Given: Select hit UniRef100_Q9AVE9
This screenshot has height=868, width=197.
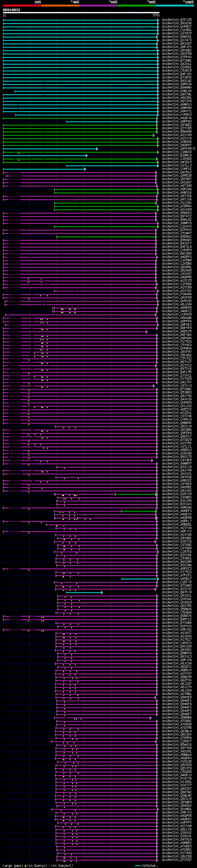Looking at the screenshot, I should [x=176, y=697].
